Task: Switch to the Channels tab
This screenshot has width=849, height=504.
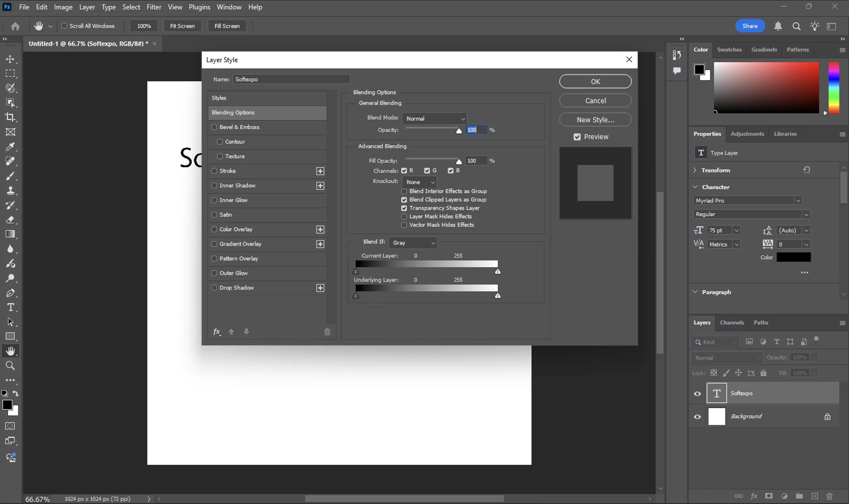Action: pyautogui.click(x=732, y=322)
